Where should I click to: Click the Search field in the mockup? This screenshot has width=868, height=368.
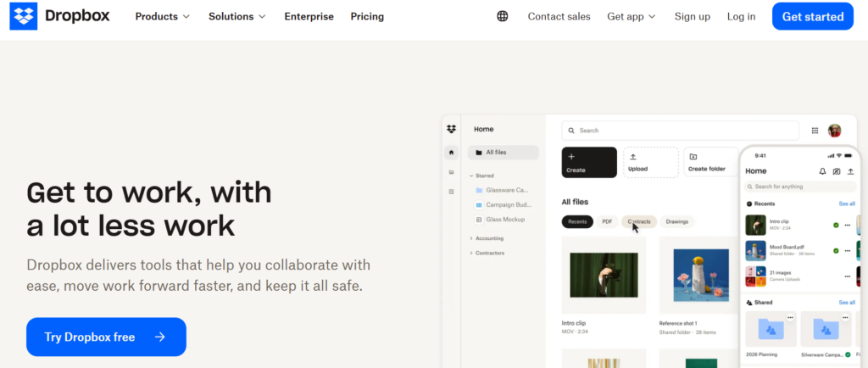coord(680,131)
